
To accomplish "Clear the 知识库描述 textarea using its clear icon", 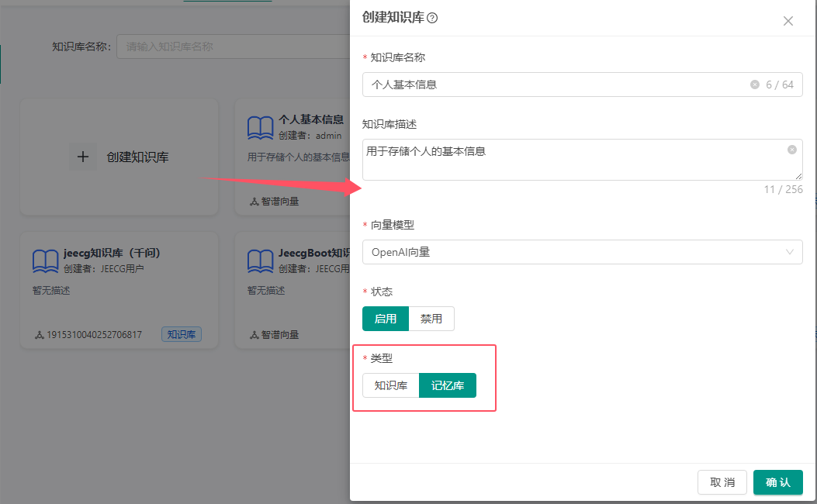I will click(x=791, y=150).
